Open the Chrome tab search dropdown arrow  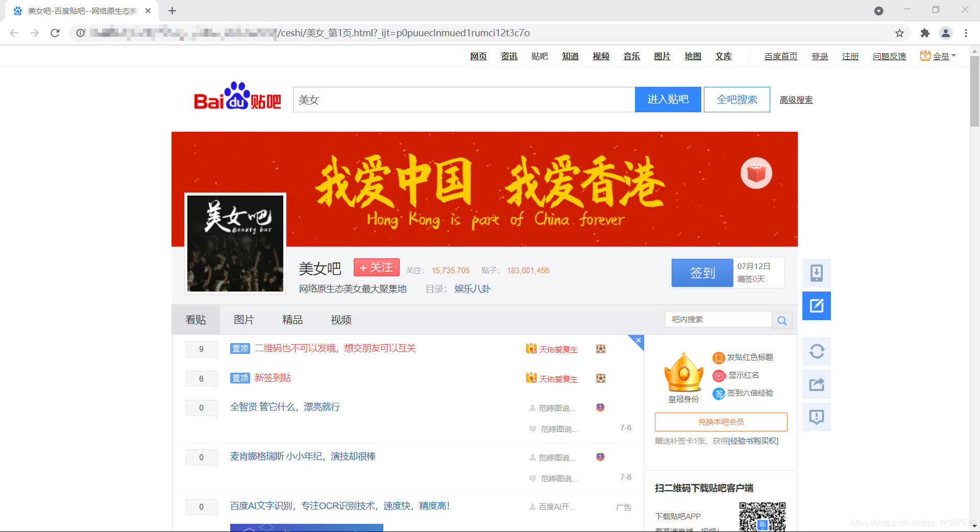pyautogui.click(x=878, y=11)
